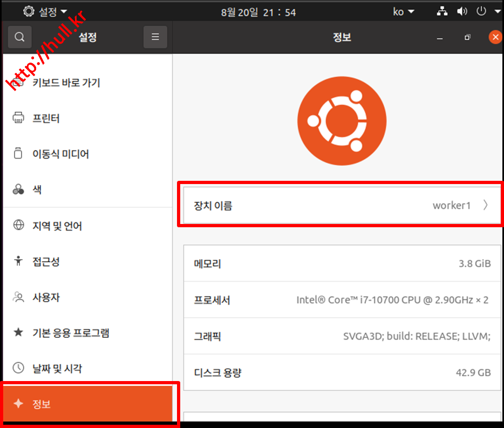
Task: Minimize the Settings window
Action: [440, 38]
